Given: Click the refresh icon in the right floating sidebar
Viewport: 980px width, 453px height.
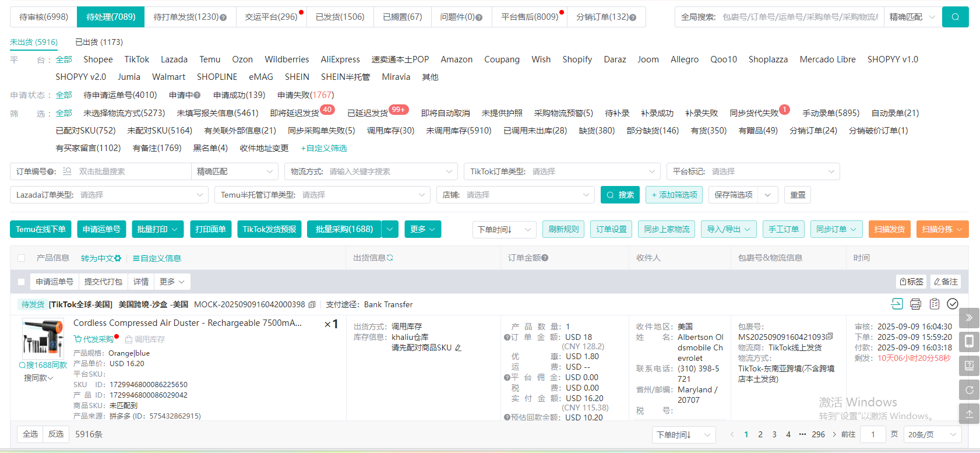Looking at the screenshot, I should pos(969,390).
